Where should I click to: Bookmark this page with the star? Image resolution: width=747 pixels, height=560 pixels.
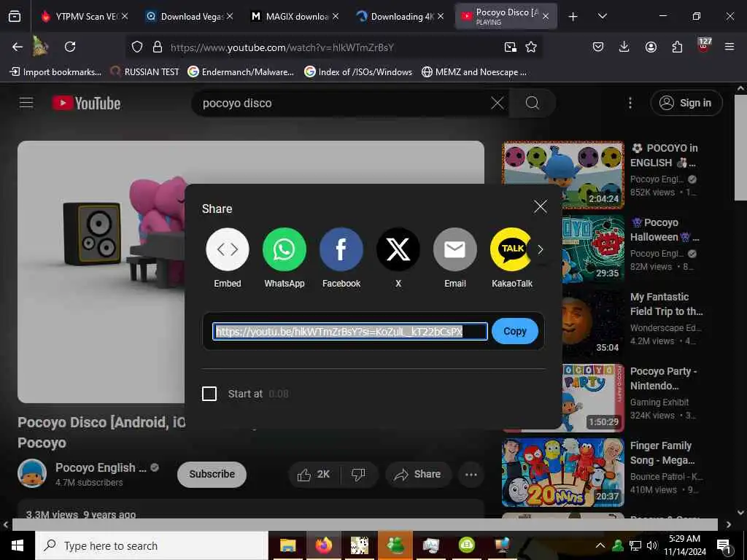[531, 47]
